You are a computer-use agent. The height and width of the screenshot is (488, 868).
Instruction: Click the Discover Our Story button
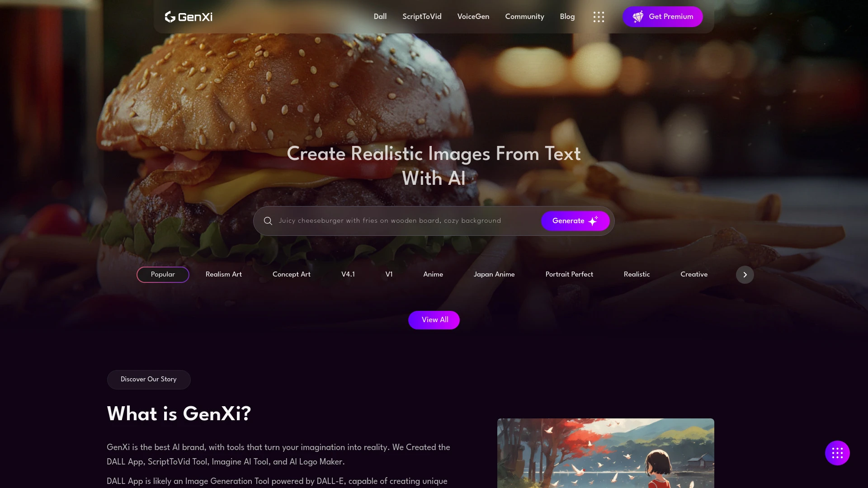click(x=148, y=380)
